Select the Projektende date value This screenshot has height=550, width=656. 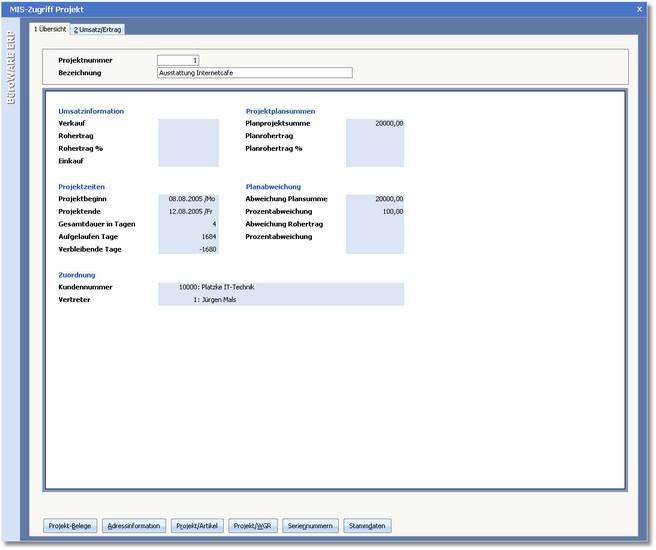click(x=188, y=212)
